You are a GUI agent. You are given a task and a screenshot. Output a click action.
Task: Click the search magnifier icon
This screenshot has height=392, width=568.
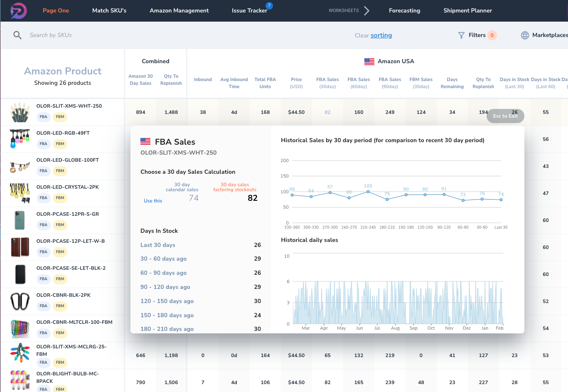click(17, 35)
